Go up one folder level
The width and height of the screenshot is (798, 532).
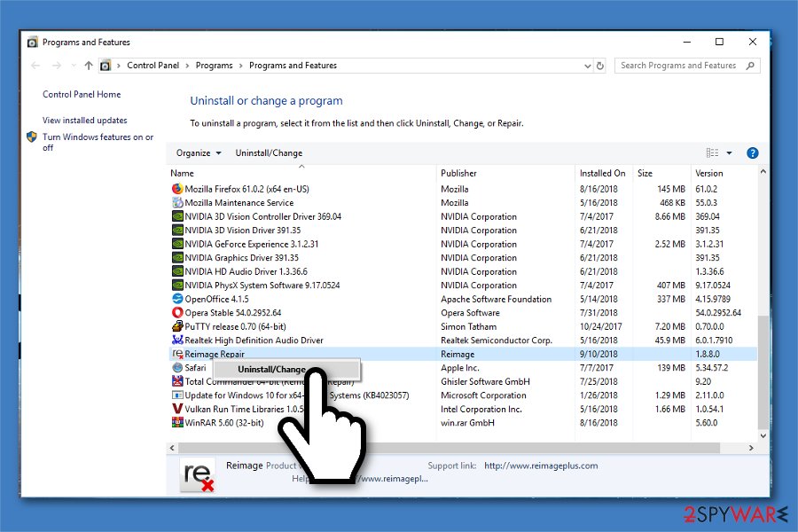[x=89, y=66]
